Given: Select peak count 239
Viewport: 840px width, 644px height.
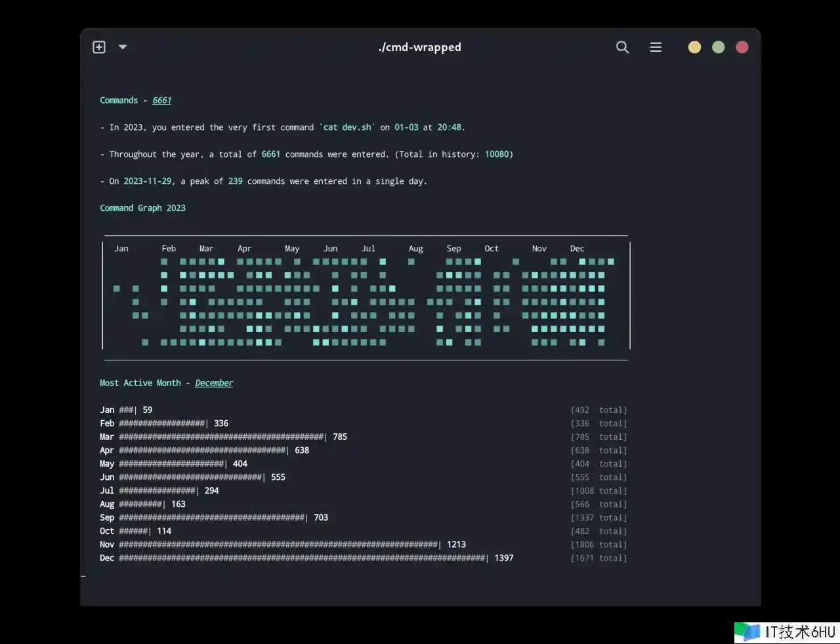Looking at the screenshot, I should coord(235,181).
